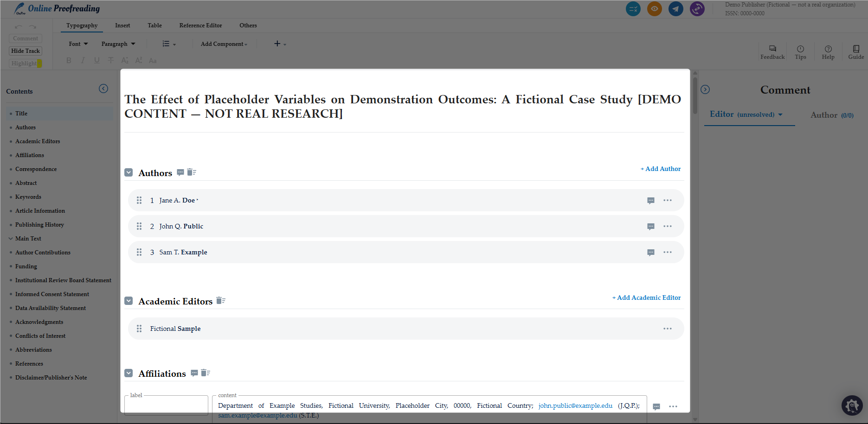Open more options for Fictional Sample editor
The height and width of the screenshot is (424, 868).
(x=668, y=329)
